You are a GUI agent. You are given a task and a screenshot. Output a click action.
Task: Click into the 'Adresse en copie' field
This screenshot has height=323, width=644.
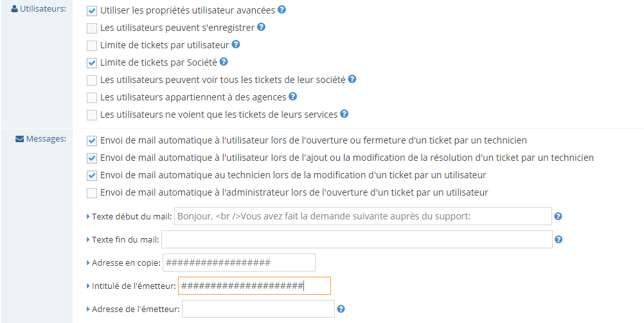[x=239, y=263]
